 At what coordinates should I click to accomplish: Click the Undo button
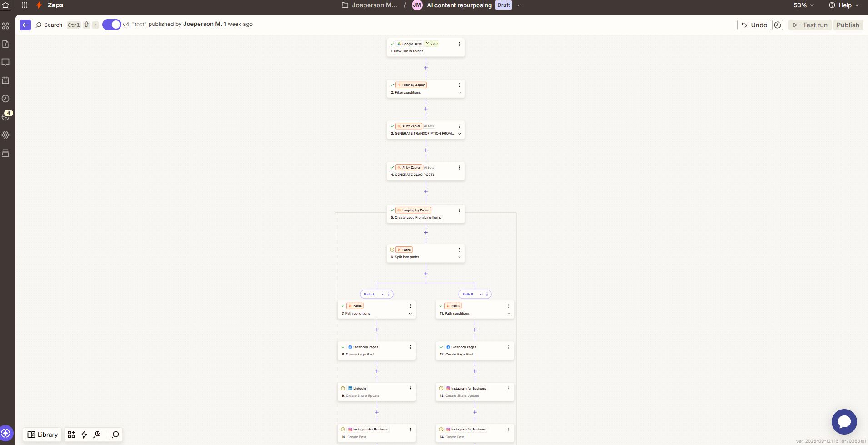[754, 25]
